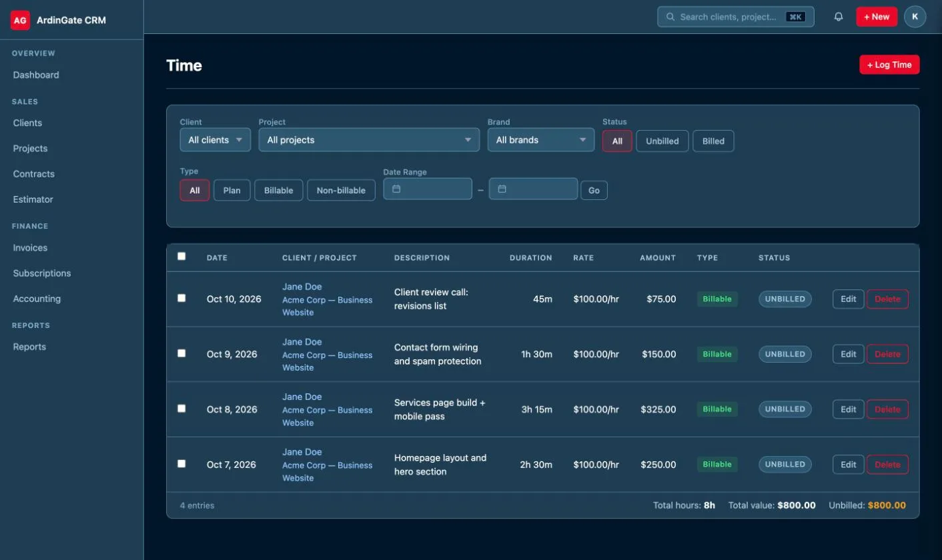The image size is (942, 560).
Task: Click calendar icon in start date field
Action: [x=396, y=189]
